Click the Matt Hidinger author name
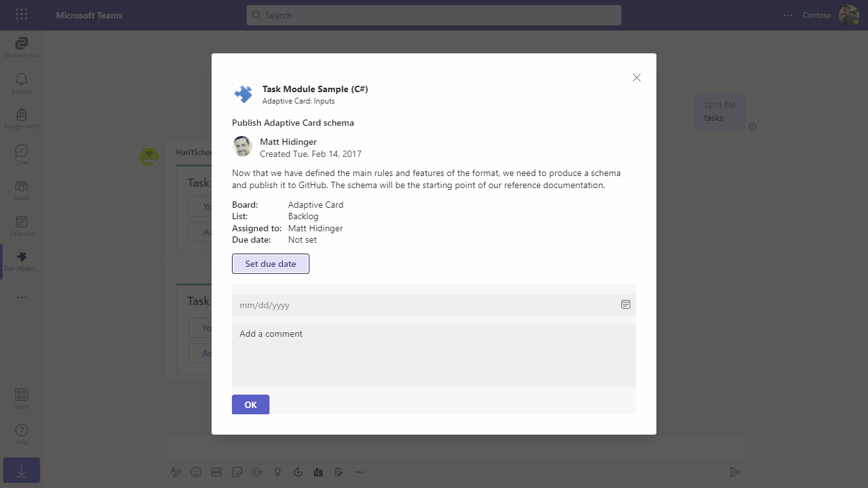Screen dimensions: 868x488 click(288, 142)
